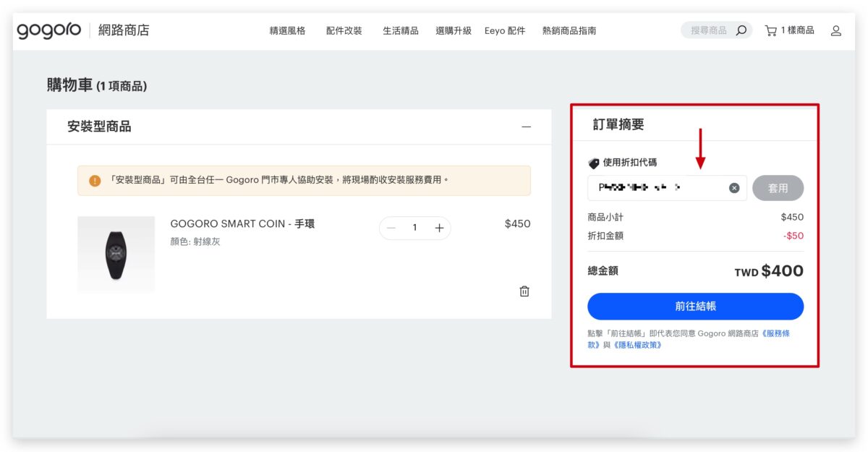
Task: Click the 顏色: 射線灰 color text
Action: pyautogui.click(x=195, y=242)
